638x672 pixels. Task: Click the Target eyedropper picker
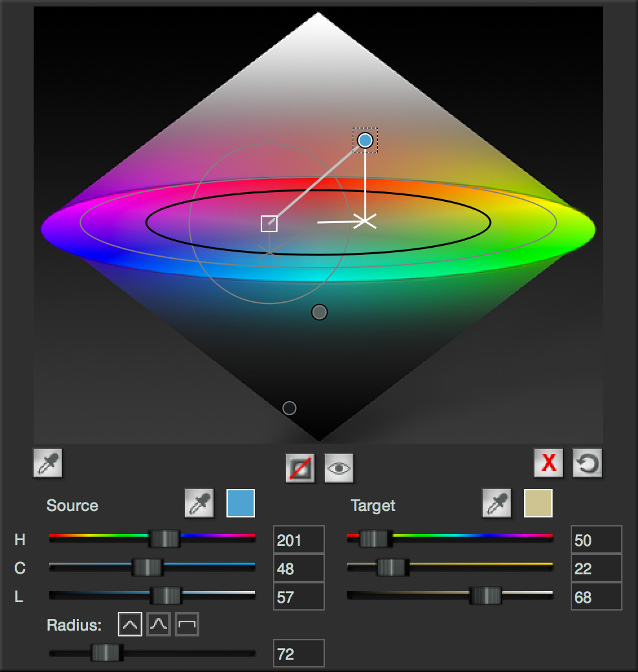tap(497, 503)
